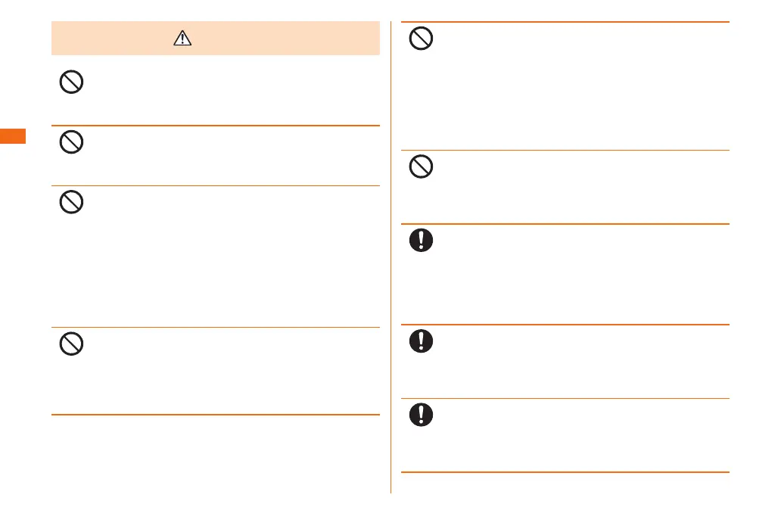Click the warning triangle icon in the header
Screen dimensions: 781x532
coord(183,39)
